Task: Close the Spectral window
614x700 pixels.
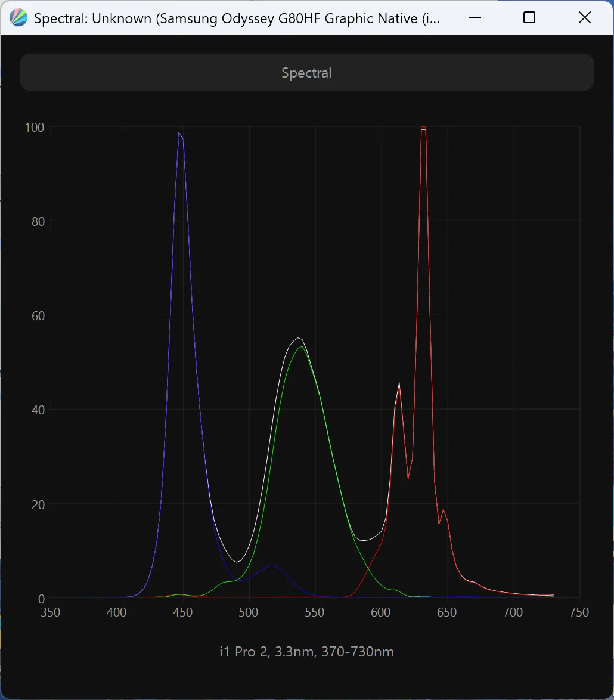Action: (x=585, y=18)
